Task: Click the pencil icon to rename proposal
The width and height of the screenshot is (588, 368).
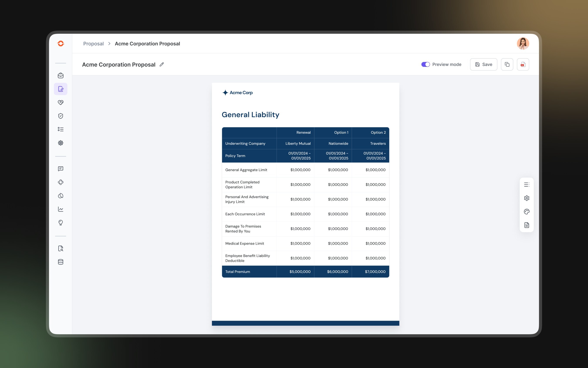Action: pos(162,65)
